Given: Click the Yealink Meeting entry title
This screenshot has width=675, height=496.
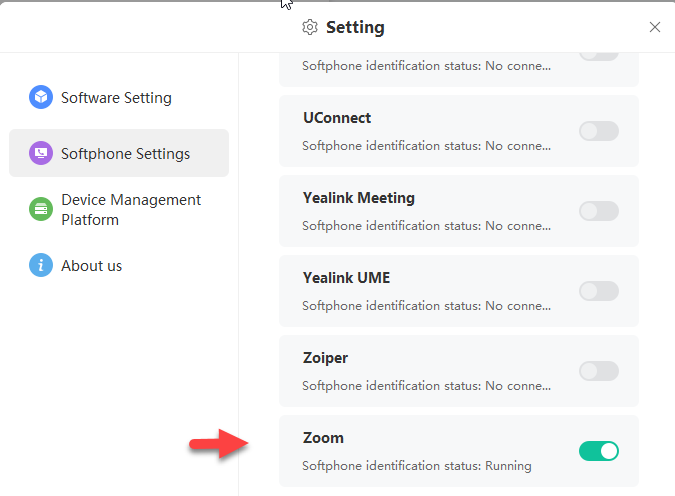Looking at the screenshot, I should pyautogui.click(x=358, y=198).
